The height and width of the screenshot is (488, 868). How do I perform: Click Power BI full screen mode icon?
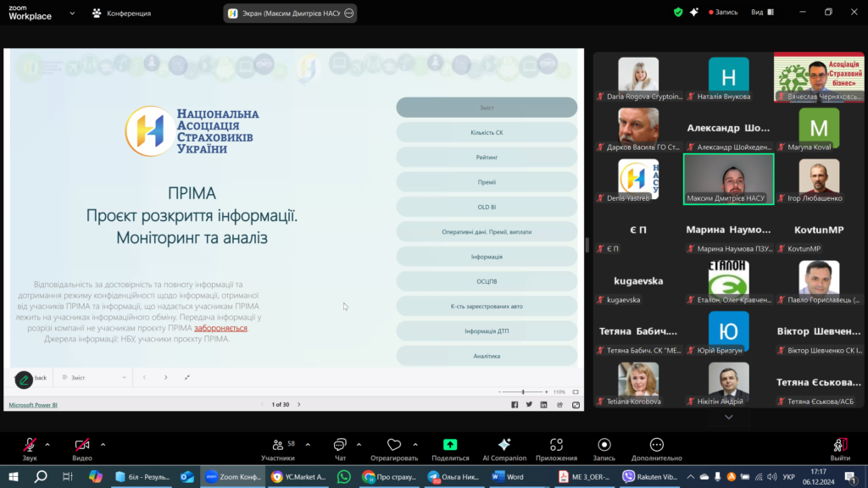point(576,405)
